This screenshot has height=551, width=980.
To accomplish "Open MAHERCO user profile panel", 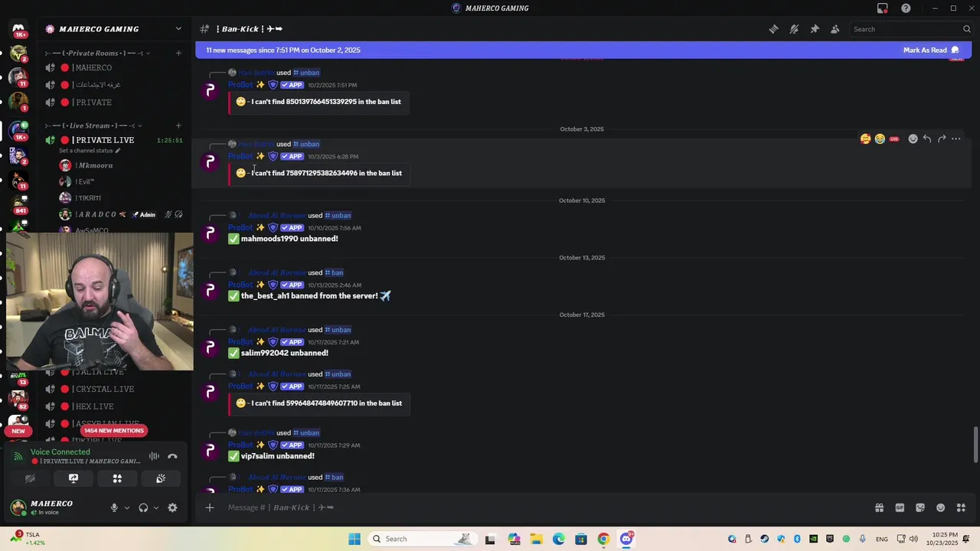I will click(54, 507).
